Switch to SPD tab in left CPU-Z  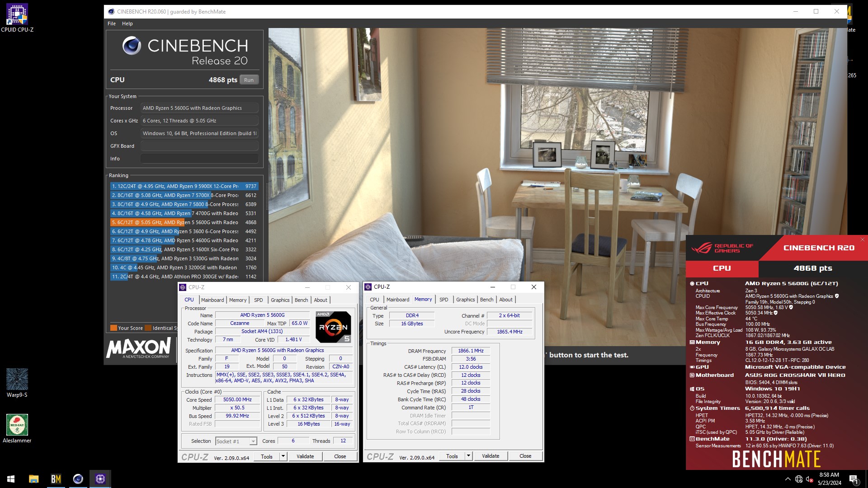coord(258,300)
